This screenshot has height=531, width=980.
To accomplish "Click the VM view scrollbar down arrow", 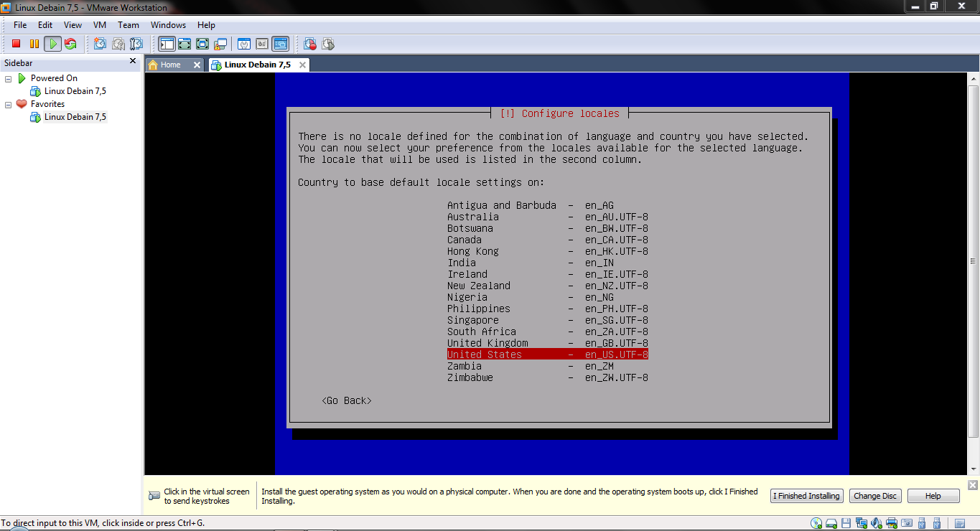I will click(x=973, y=469).
